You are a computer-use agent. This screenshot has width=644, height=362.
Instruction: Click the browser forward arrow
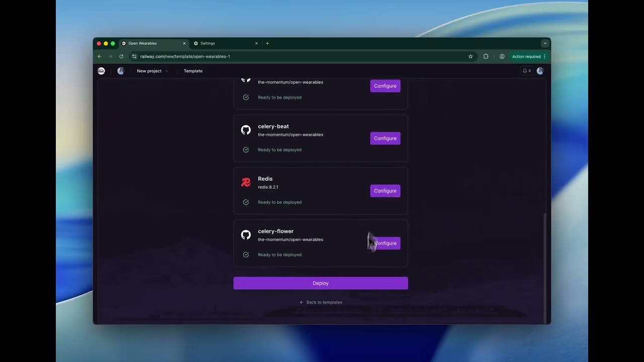(110, 56)
